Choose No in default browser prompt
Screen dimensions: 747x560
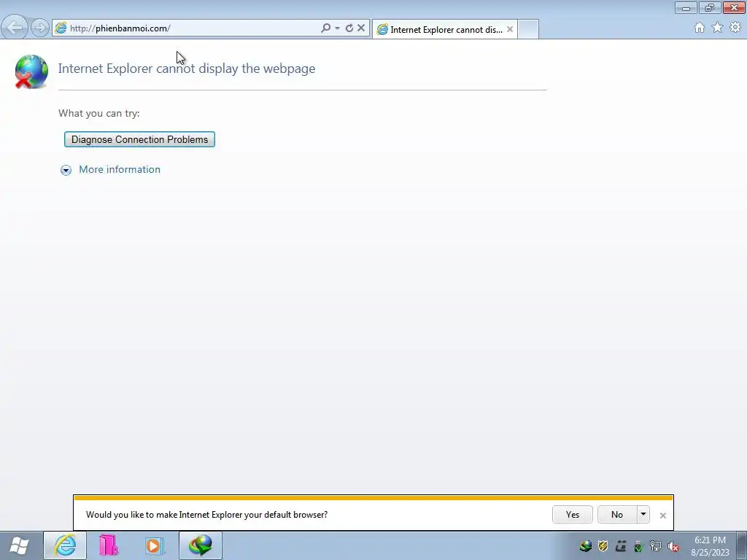pyautogui.click(x=617, y=514)
